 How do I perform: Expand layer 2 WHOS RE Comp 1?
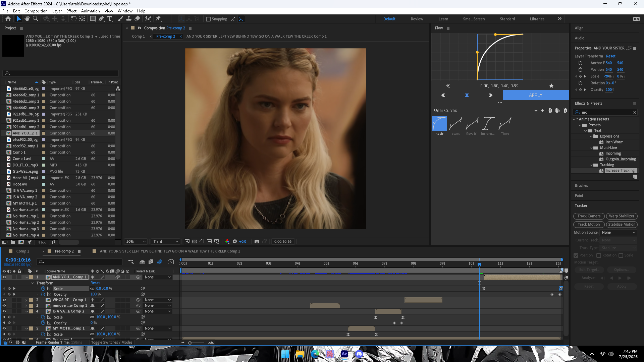(26, 300)
